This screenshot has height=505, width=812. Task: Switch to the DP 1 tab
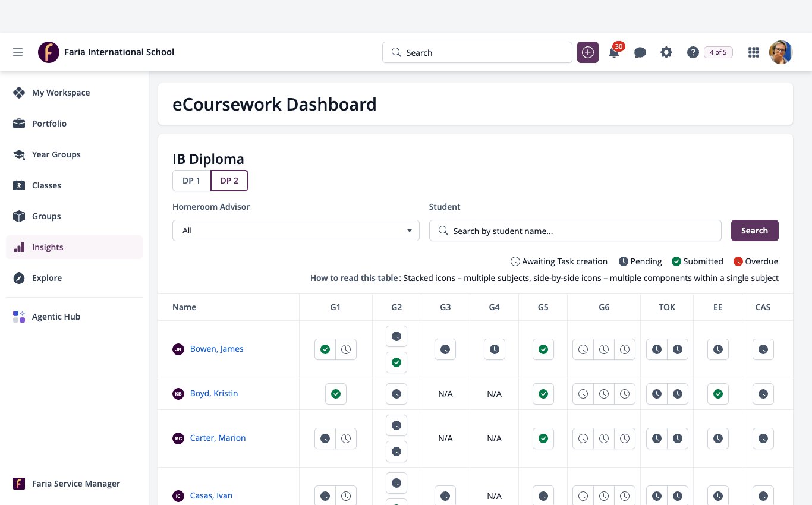pos(191,181)
